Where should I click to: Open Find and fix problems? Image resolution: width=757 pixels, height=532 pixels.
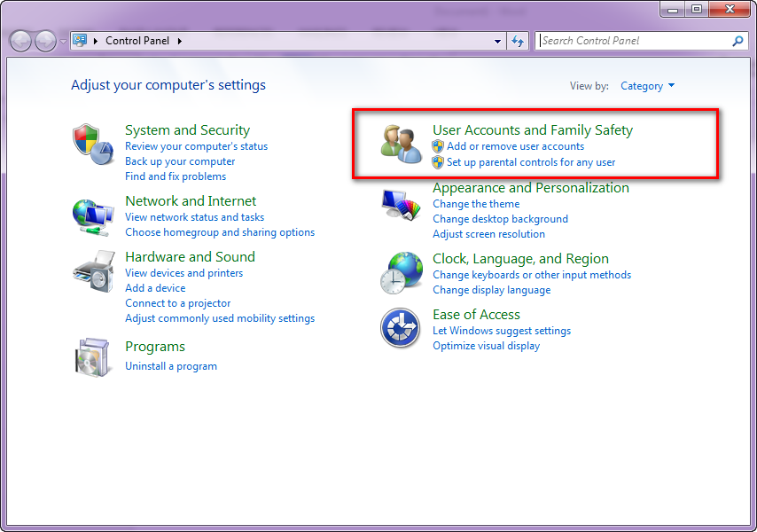point(176,176)
